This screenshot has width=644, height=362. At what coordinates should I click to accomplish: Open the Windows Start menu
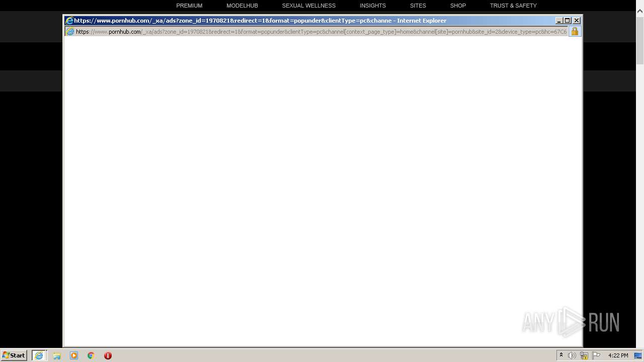pos(14,355)
